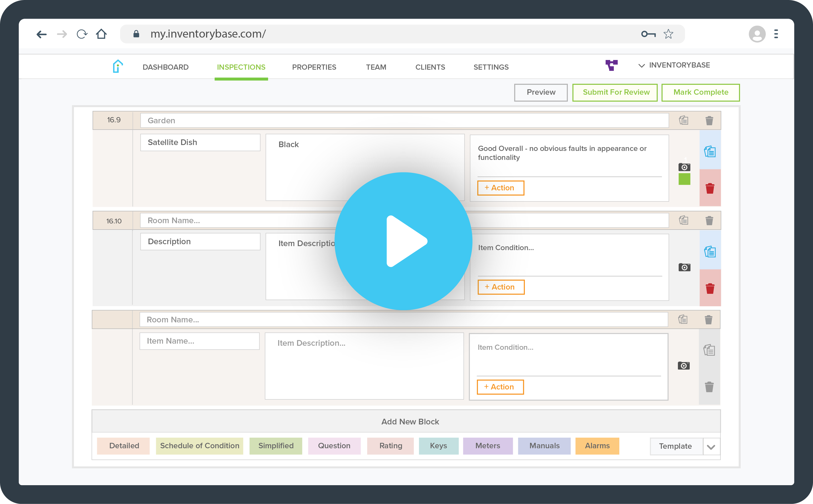Click the red delete icon for the 16.10 Description item
Viewport: 813px width, 504px height.
[x=710, y=288]
